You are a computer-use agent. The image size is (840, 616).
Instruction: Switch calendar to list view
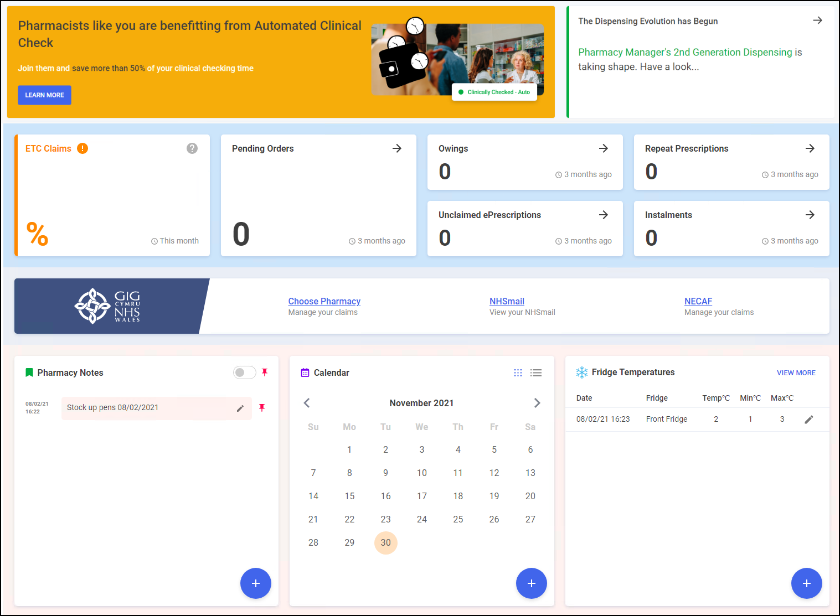(x=536, y=372)
